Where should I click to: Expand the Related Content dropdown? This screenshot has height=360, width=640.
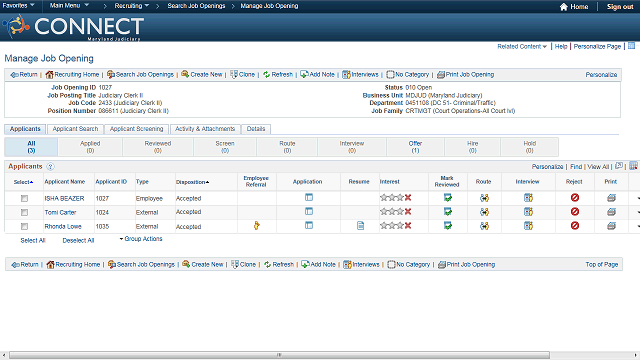pyautogui.click(x=522, y=47)
